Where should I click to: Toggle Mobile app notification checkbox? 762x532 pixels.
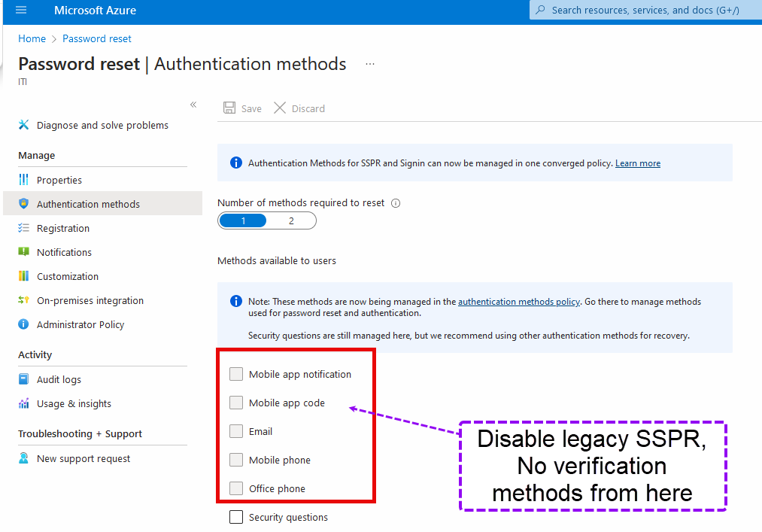coord(236,374)
